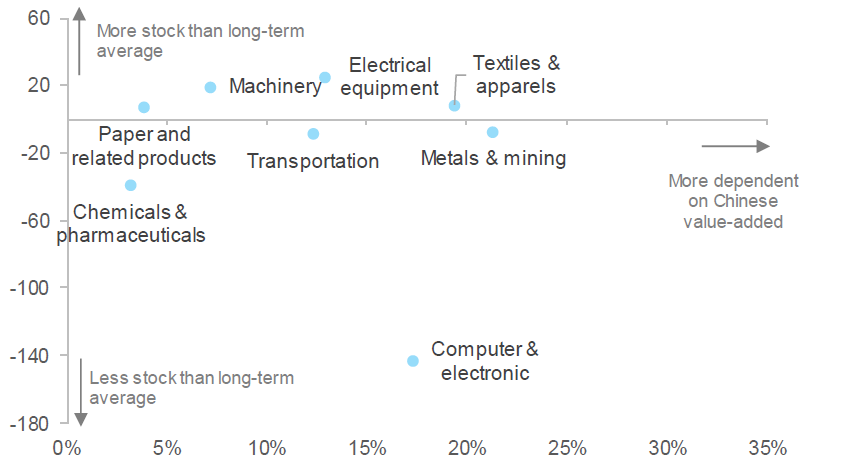Image resolution: width=867 pixels, height=466 pixels.
Task: Click the right arrow toward Chinese dependence
Action: click(x=735, y=146)
